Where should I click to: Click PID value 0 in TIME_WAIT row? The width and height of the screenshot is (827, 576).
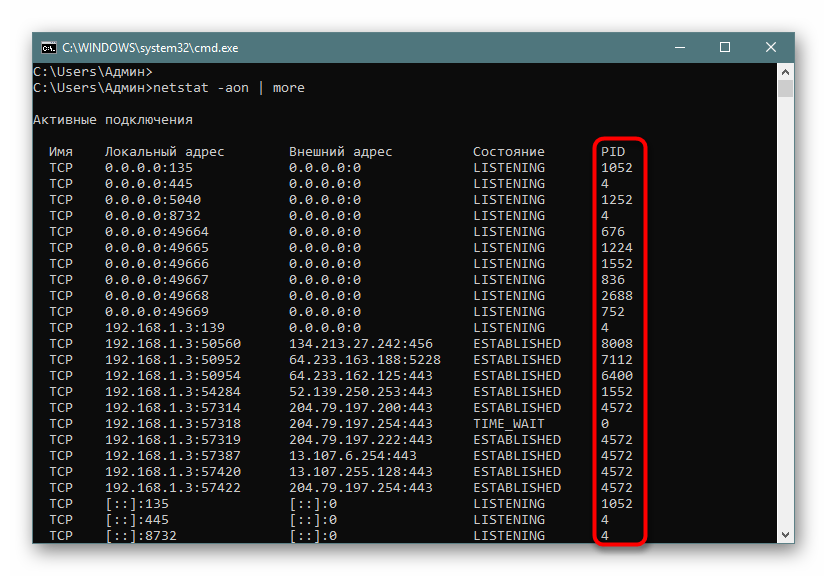pyautogui.click(x=605, y=424)
